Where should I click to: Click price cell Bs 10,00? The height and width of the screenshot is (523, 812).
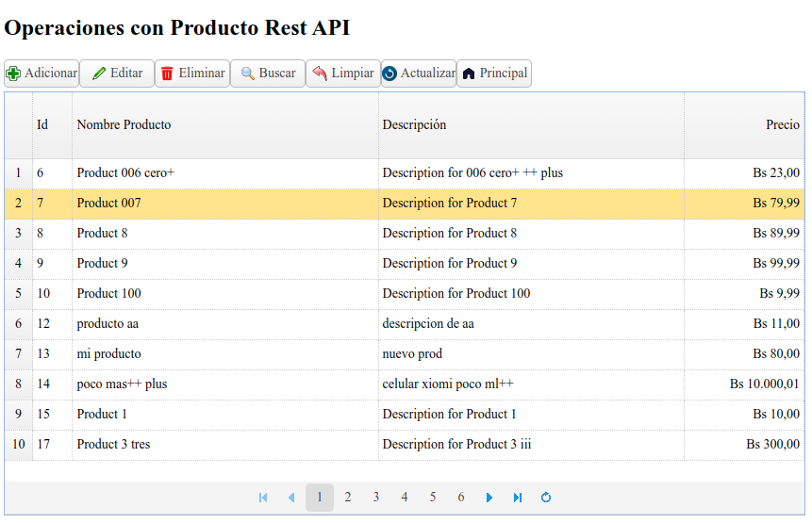coord(744,415)
